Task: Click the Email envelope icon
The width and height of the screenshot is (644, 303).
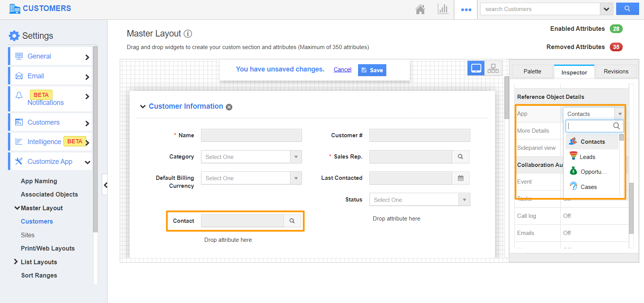Action: (x=19, y=76)
